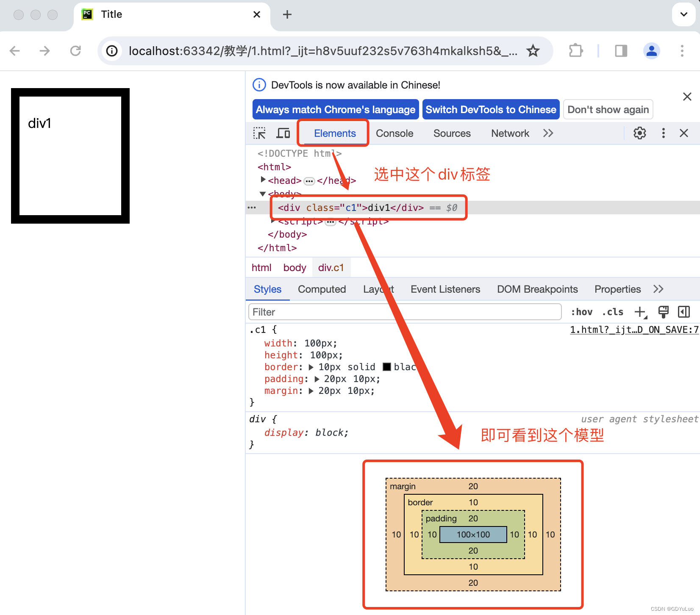The width and height of the screenshot is (700, 615).
Task: View site information icon in address bar
Action: pyautogui.click(x=112, y=51)
